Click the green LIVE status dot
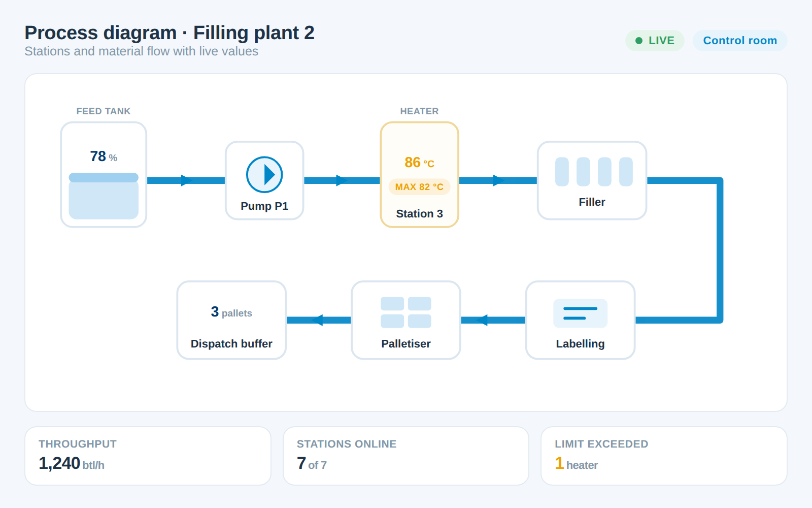The image size is (812, 508). (x=639, y=41)
